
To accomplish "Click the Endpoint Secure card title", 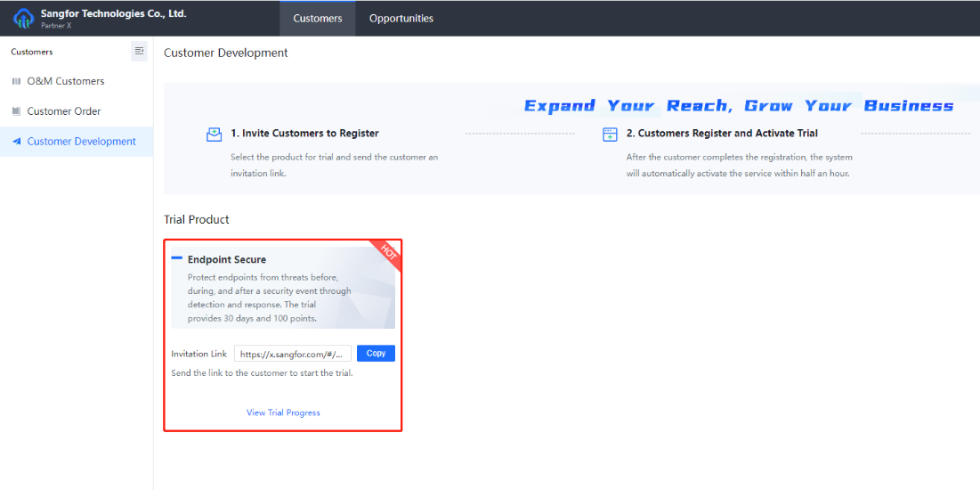I will [226, 259].
